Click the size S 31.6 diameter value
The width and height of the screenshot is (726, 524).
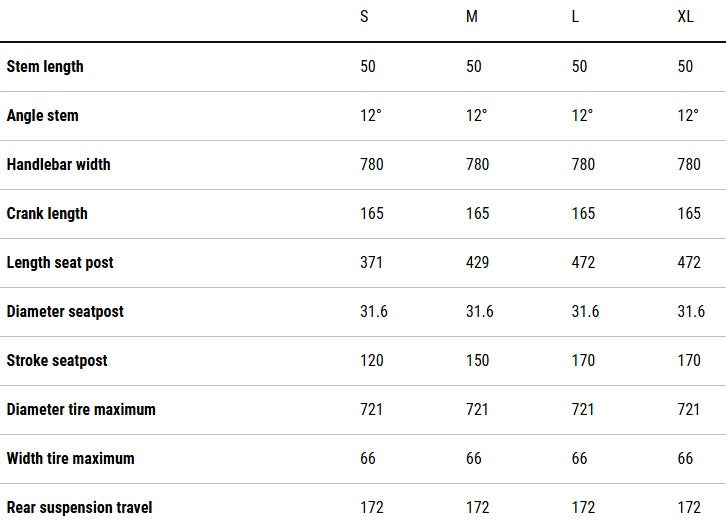click(373, 312)
